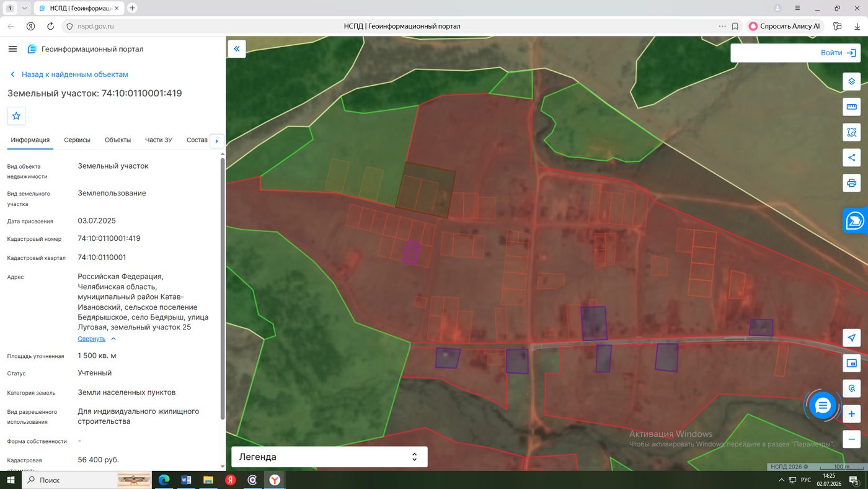Image resolution: width=868 pixels, height=489 pixels.
Task: Select the ruler measurement tool
Action: point(852,107)
